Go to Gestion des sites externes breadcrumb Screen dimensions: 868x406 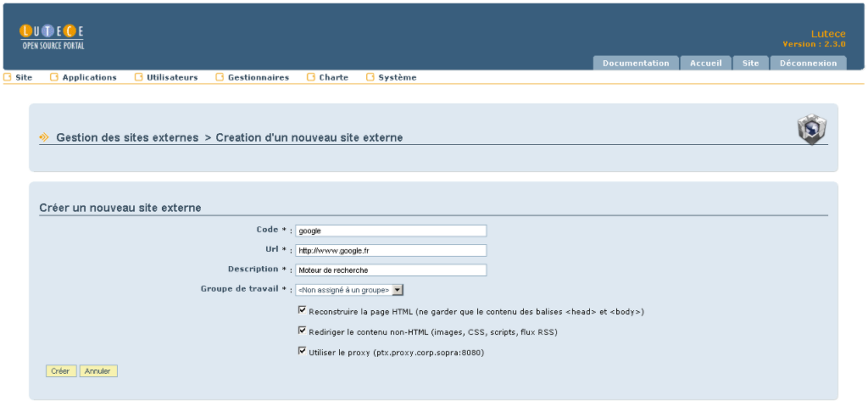127,137
